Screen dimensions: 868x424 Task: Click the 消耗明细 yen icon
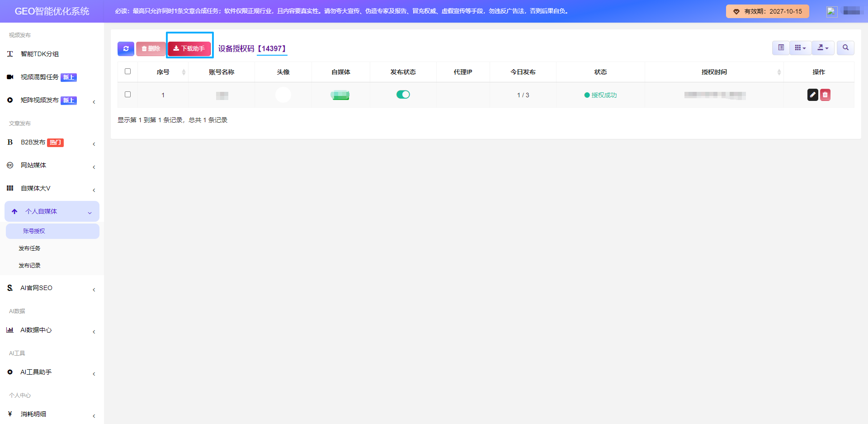[10, 414]
